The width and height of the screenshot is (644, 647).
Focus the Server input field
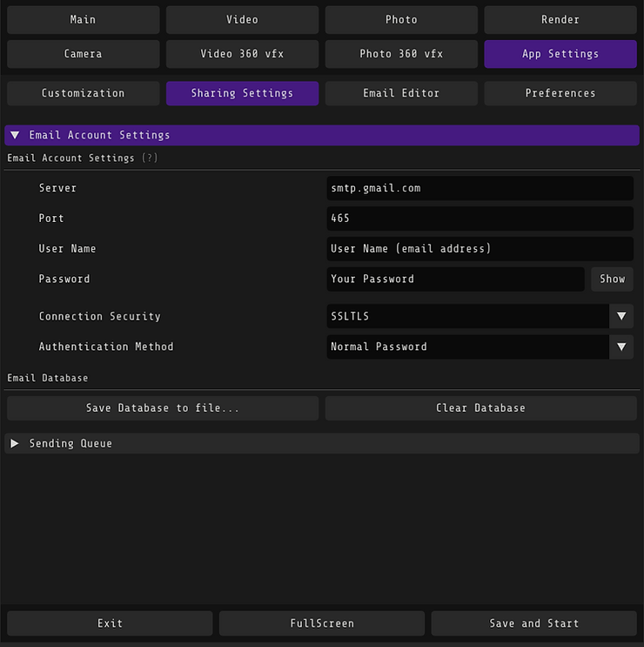(480, 188)
